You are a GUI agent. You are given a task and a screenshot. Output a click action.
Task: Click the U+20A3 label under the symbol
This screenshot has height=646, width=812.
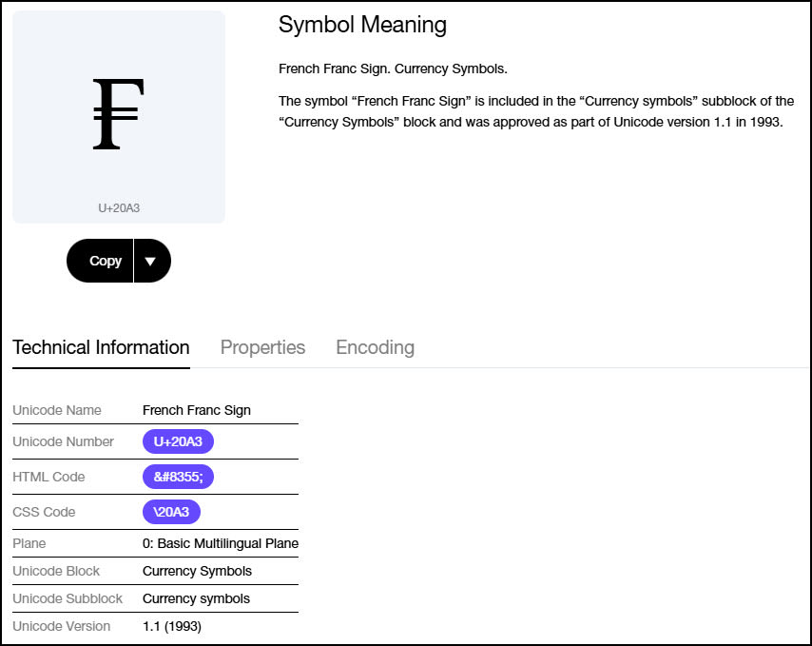(x=118, y=206)
